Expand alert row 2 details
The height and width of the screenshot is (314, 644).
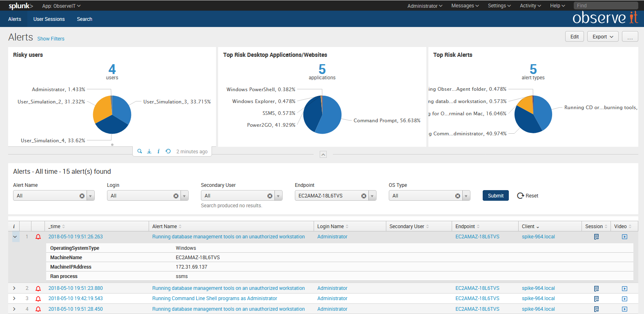[14, 288]
